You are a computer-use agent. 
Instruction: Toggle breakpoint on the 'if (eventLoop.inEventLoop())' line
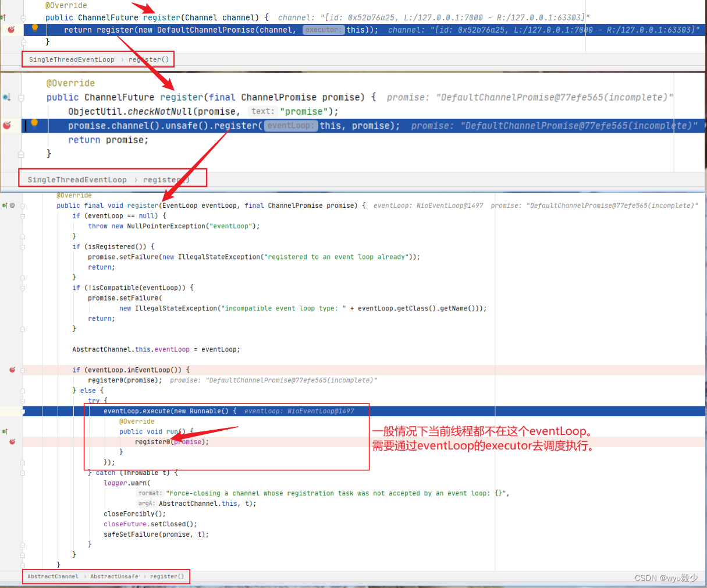point(12,370)
